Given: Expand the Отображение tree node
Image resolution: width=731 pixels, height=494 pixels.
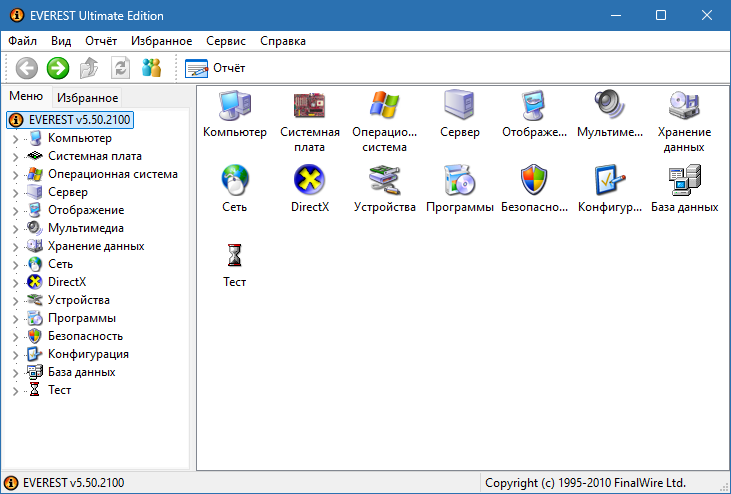Looking at the screenshot, I should pos(15,211).
